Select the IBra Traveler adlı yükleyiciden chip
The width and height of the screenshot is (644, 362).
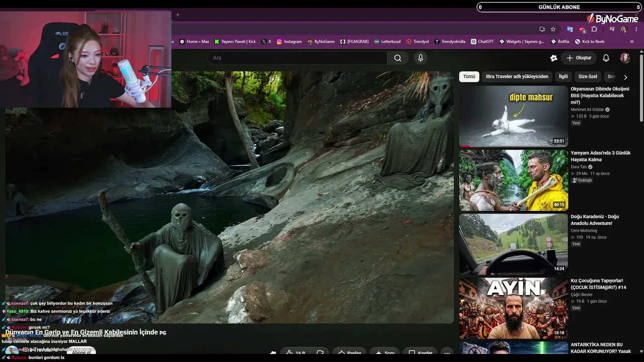click(x=517, y=76)
